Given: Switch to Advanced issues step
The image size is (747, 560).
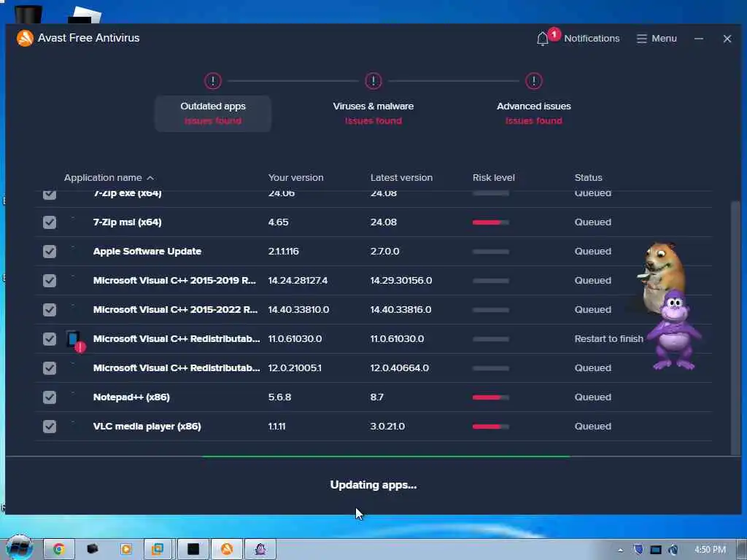Looking at the screenshot, I should [x=533, y=113].
